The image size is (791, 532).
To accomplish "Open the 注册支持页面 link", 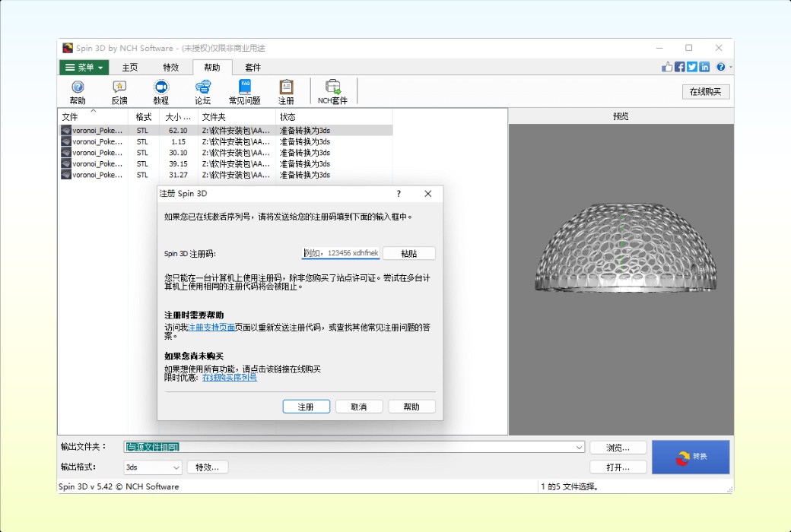I will [211, 328].
